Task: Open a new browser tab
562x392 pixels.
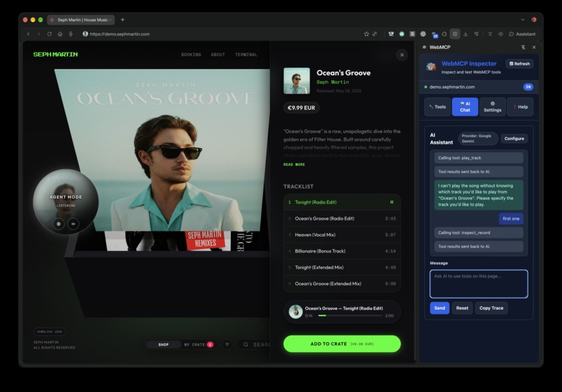Action: point(123,20)
